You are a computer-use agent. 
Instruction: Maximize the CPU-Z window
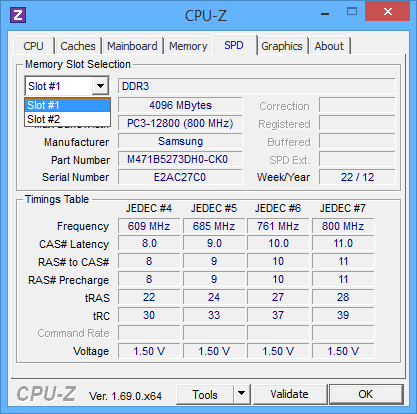[352, 12]
